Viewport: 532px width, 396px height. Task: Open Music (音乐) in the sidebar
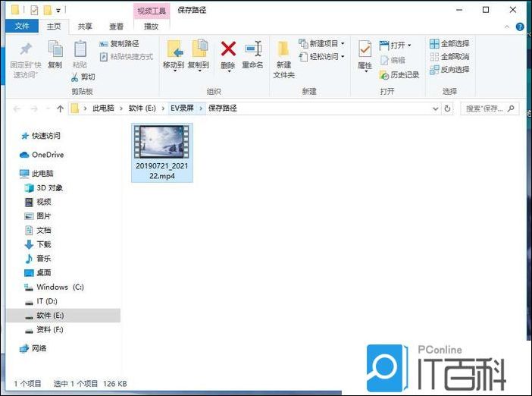pyautogui.click(x=38, y=259)
